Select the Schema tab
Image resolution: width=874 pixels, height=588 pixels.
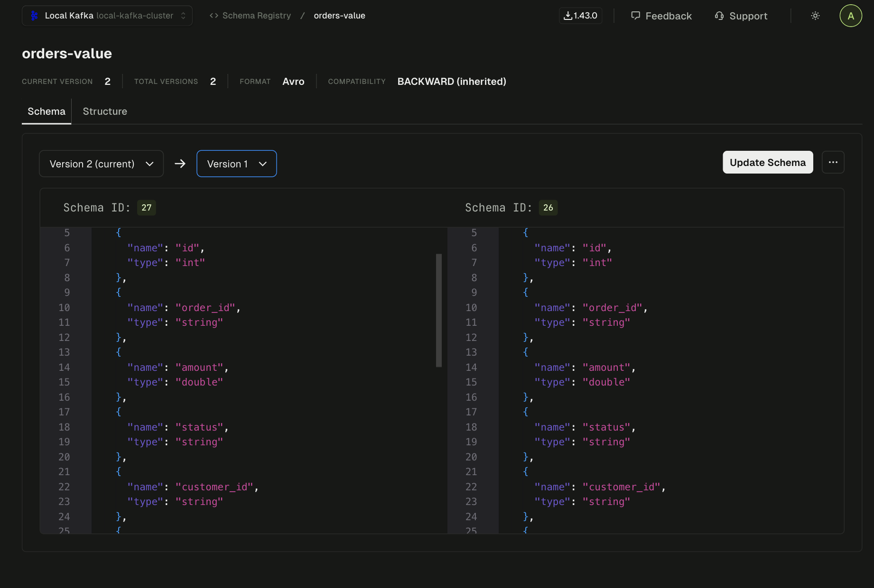pyautogui.click(x=46, y=111)
